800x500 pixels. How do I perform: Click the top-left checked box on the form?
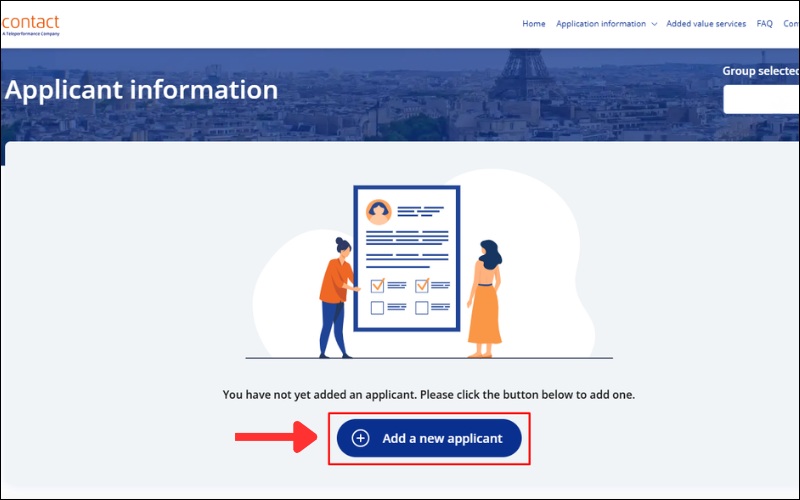[377, 286]
